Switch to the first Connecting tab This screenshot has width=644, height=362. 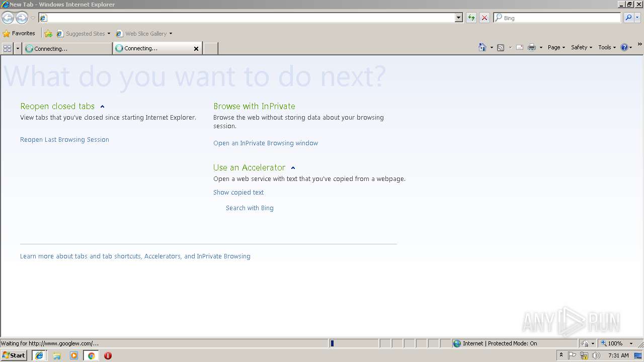pos(67,48)
